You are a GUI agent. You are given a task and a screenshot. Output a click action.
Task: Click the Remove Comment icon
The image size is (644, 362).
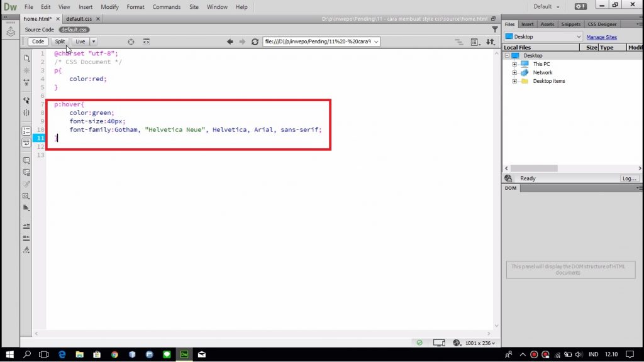pos(26,172)
